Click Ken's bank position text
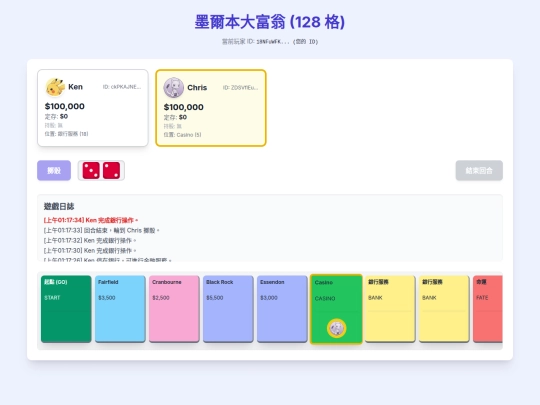This screenshot has height=405, width=540. [x=66, y=134]
